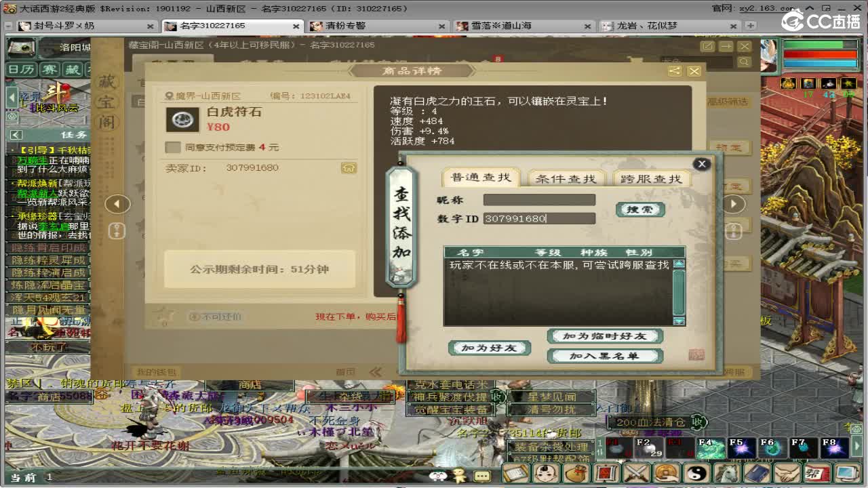This screenshot has width=868, height=488.
Task: Select the crossed swords PK icon
Action: pyautogui.click(x=636, y=474)
